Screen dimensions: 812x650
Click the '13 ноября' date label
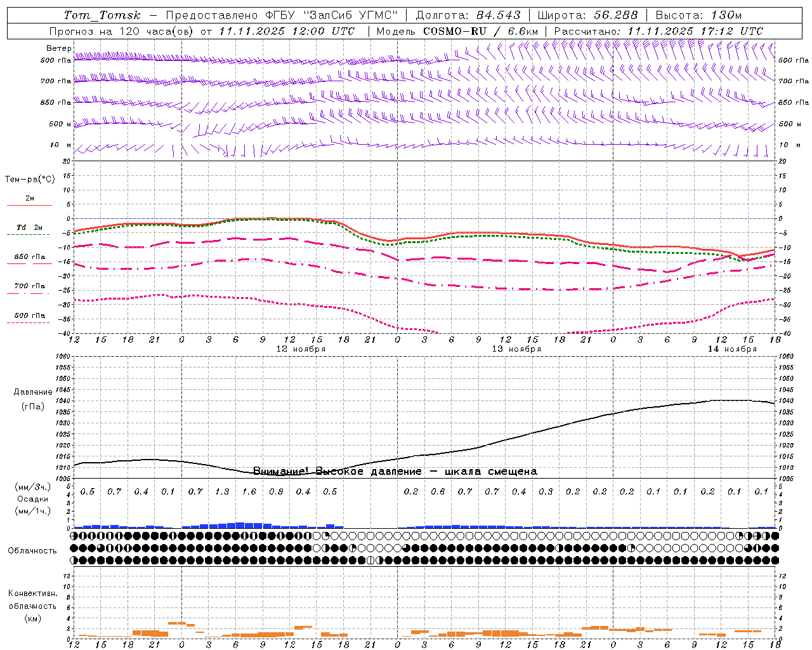coord(516,349)
